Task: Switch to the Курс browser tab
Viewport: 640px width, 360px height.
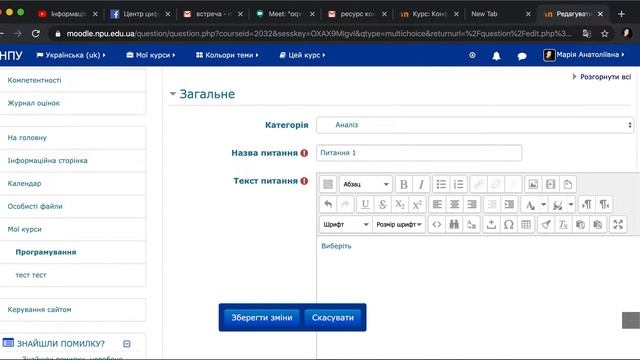Action: coord(429,14)
